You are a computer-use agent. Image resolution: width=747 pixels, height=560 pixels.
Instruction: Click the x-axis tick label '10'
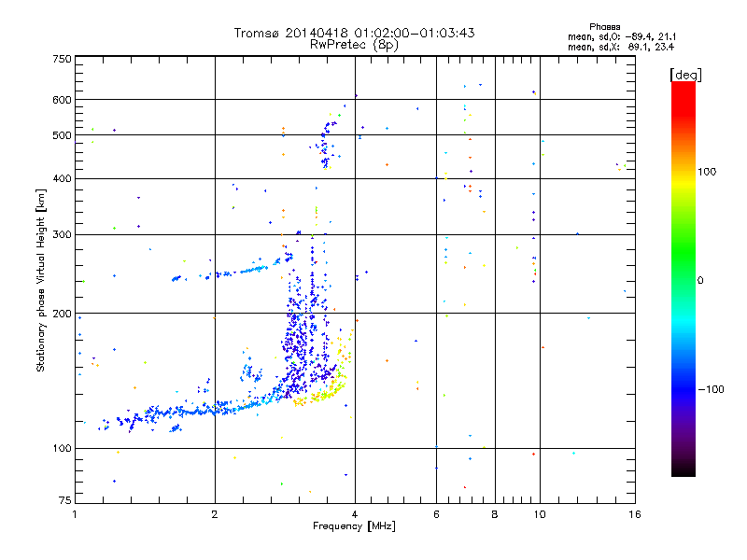pyautogui.click(x=540, y=514)
